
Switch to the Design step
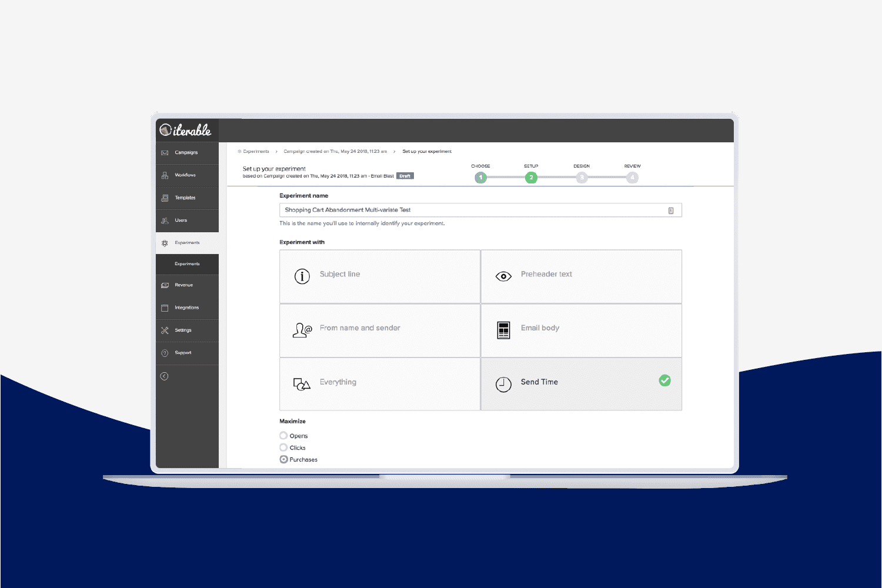(x=582, y=178)
